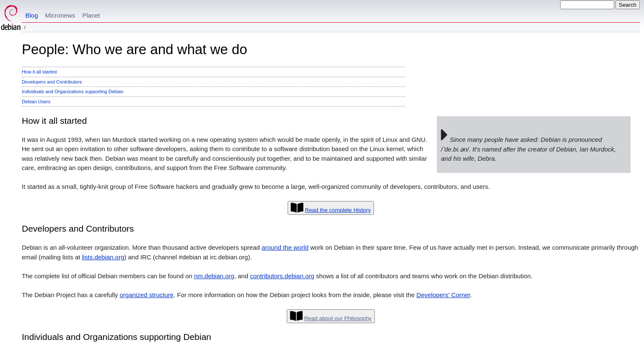The image size is (644, 350).
Task: Click the paragraph starting 'It started as a small'
Action: (256, 187)
